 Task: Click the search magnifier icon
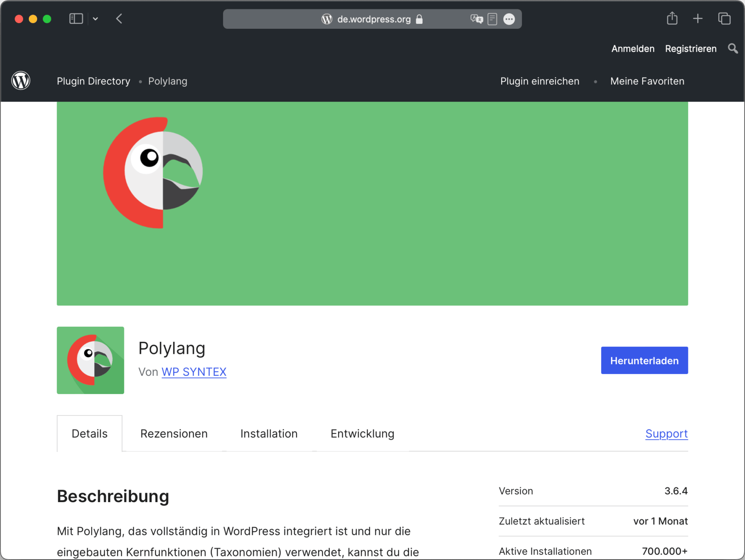732,49
